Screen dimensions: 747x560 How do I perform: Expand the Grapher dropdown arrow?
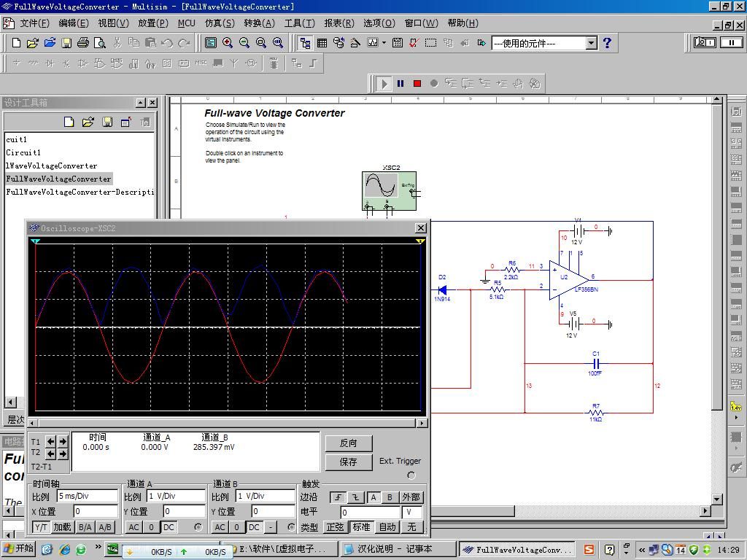point(384,43)
